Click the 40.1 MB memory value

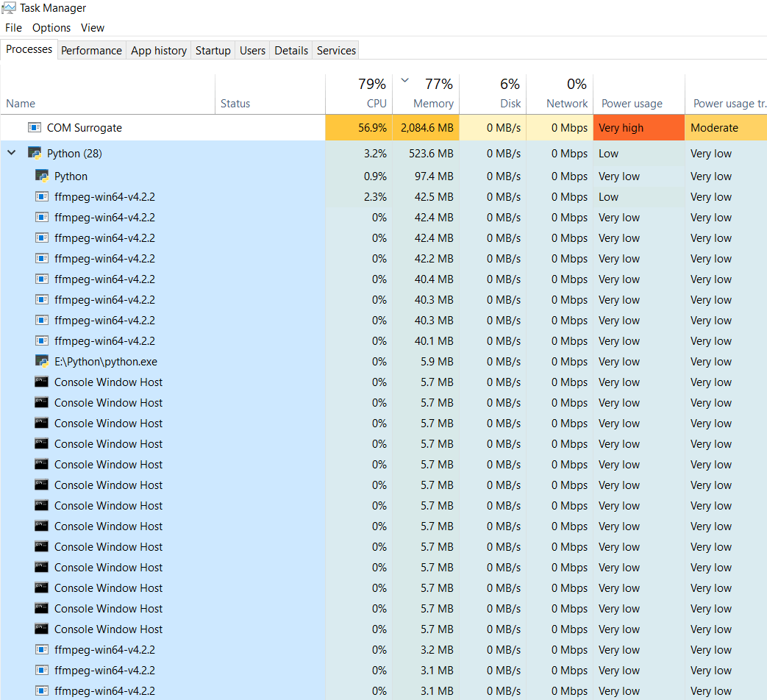click(434, 340)
